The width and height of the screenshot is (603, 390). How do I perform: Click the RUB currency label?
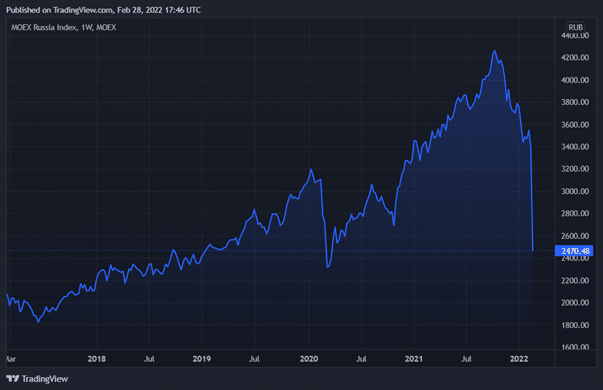(x=575, y=27)
